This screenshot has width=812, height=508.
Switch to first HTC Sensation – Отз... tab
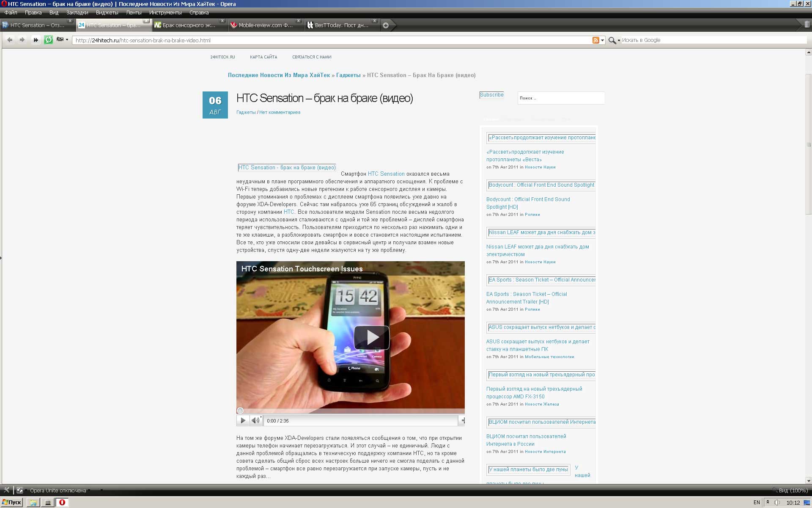37,25
